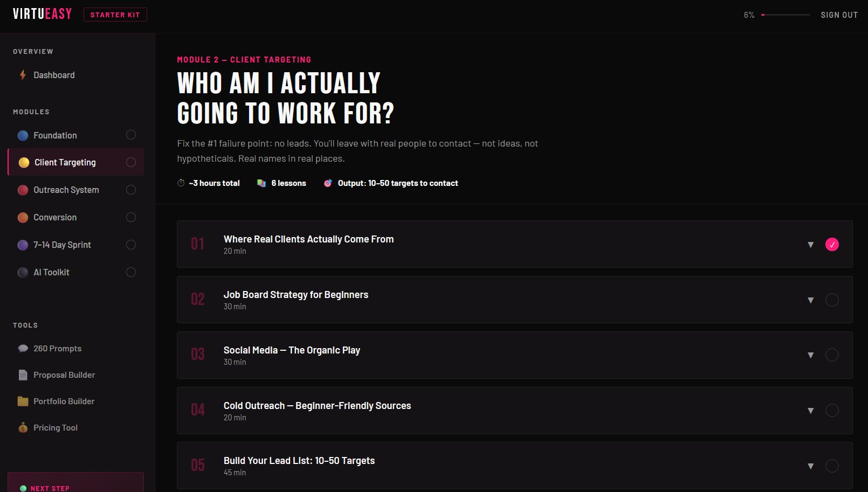Click the Portfolio Builder folder icon
This screenshot has width=868, height=492.
point(23,401)
